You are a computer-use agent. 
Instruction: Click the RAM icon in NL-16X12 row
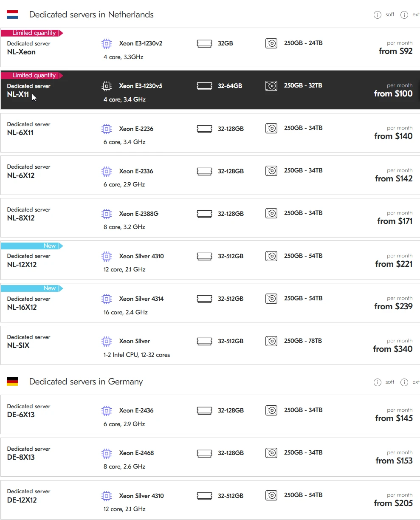pos(205,299)
